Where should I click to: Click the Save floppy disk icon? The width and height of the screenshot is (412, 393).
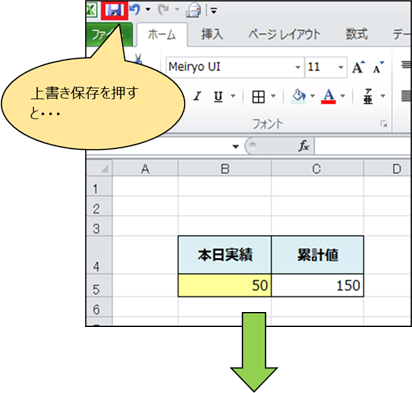point(114,10)
